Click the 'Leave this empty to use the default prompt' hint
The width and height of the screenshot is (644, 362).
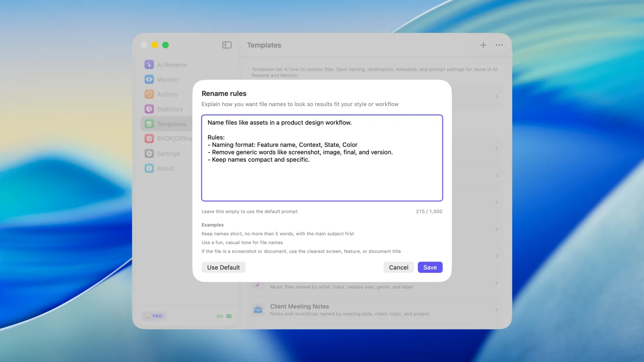250,212
